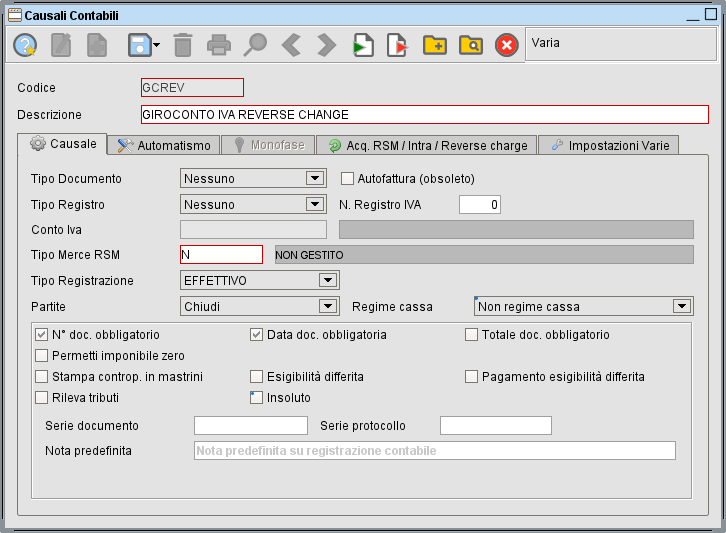Click the Causali Contabili window title icon
The height and width of the screenshot is (533, 726).
(x=15, y=15)
